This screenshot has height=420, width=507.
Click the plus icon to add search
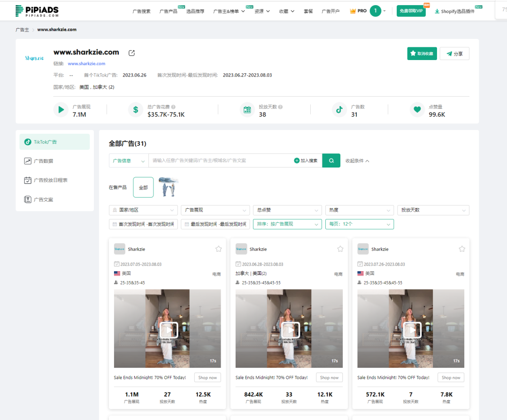pos(297,160)
